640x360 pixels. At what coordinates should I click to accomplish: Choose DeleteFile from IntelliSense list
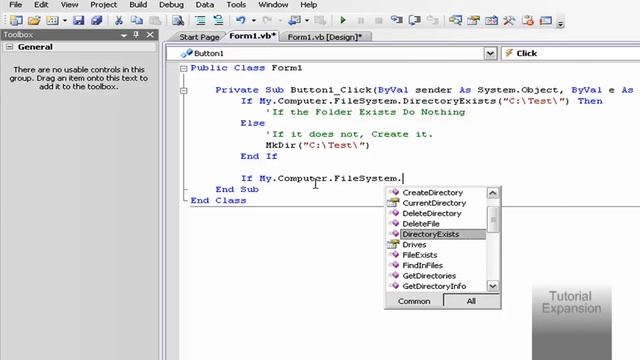[421, 224]
